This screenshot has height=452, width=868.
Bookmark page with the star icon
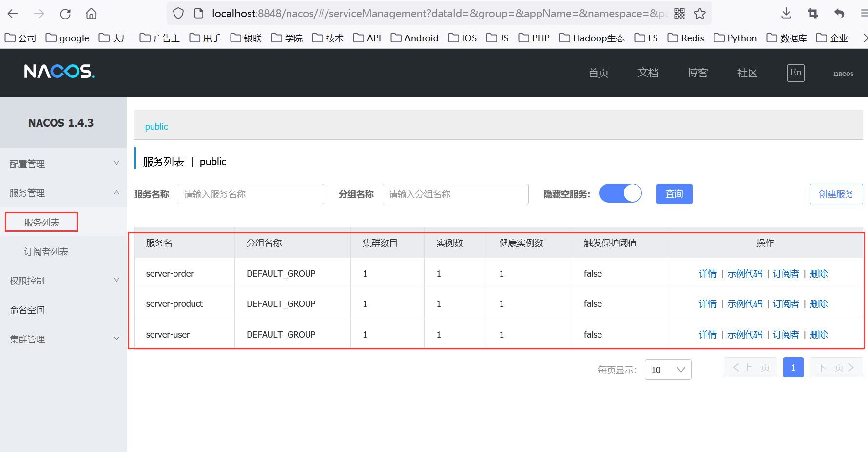[x=700, y=14]
